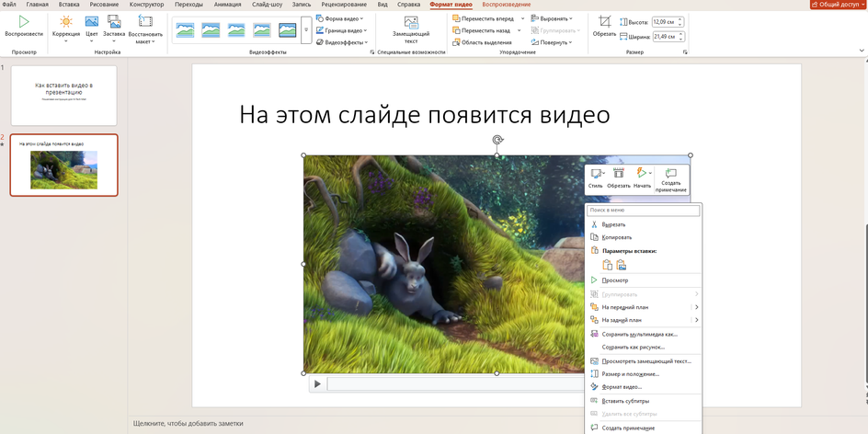Screen dimensions: 868x434
Task: Select slide 2 thumbnail
Action: [x=64, y=165]
